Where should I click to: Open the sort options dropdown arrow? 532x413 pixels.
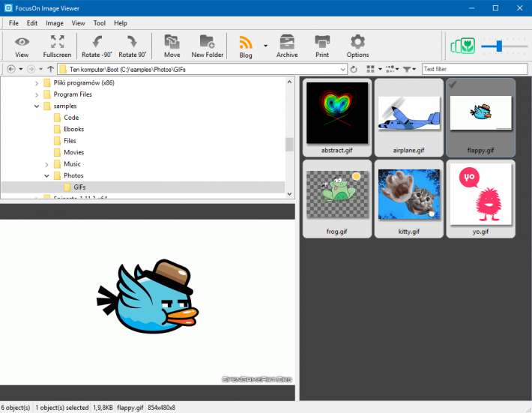click(397, 69)
